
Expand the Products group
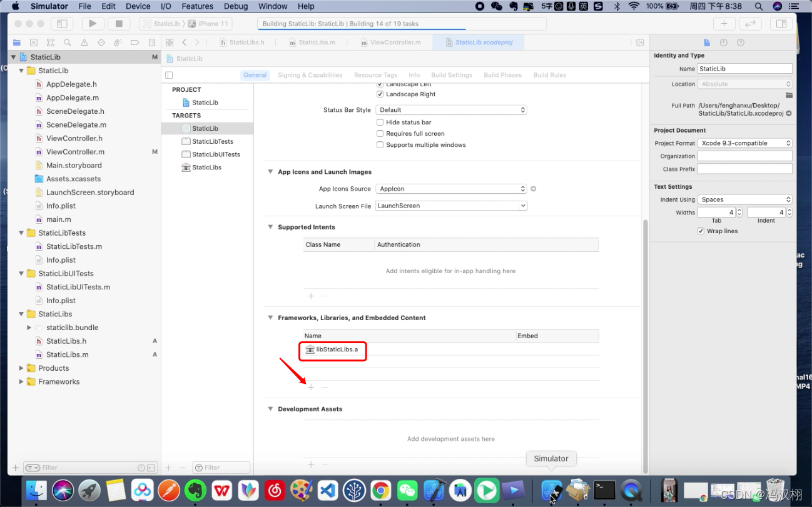[x=21, y=368]
